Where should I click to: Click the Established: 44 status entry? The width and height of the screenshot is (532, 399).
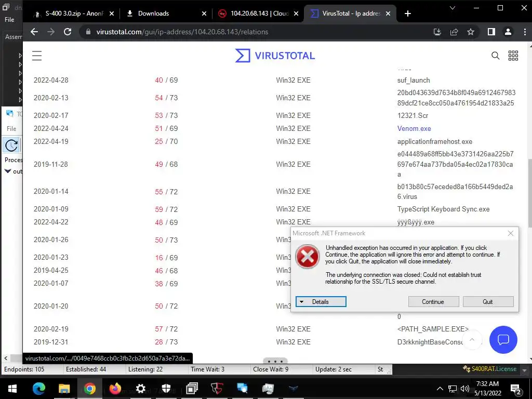[x=86, y=369]
